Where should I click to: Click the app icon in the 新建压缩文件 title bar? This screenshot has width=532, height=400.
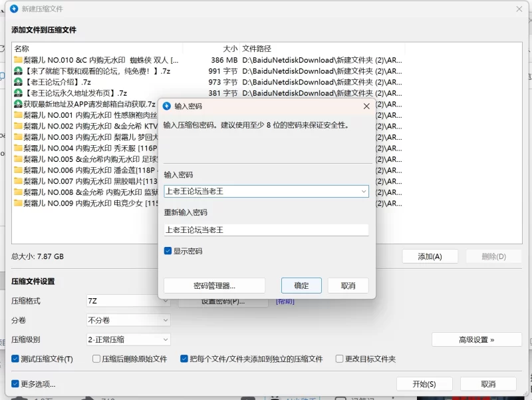[x=13, y=9]
